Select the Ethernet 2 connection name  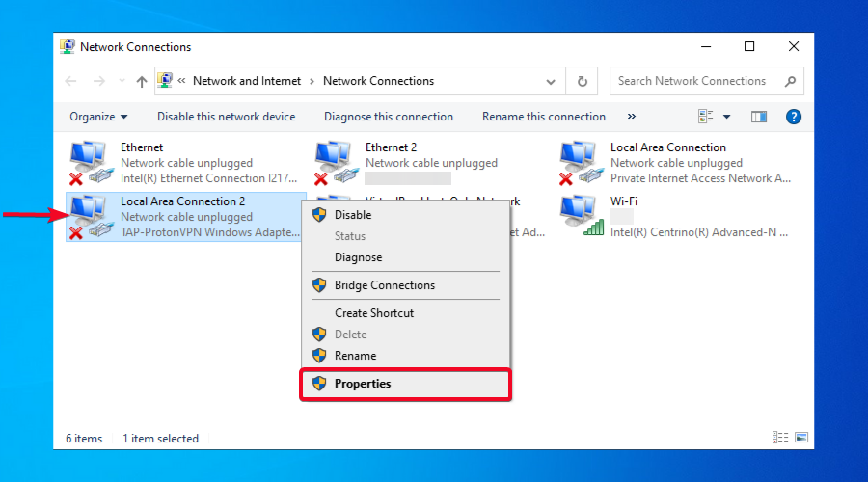391,147
